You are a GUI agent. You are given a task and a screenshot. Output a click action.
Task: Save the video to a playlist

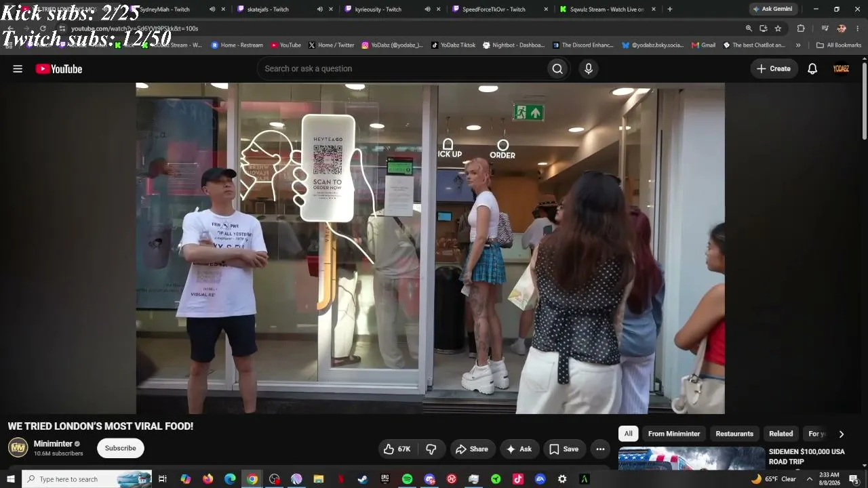[564, 449]
